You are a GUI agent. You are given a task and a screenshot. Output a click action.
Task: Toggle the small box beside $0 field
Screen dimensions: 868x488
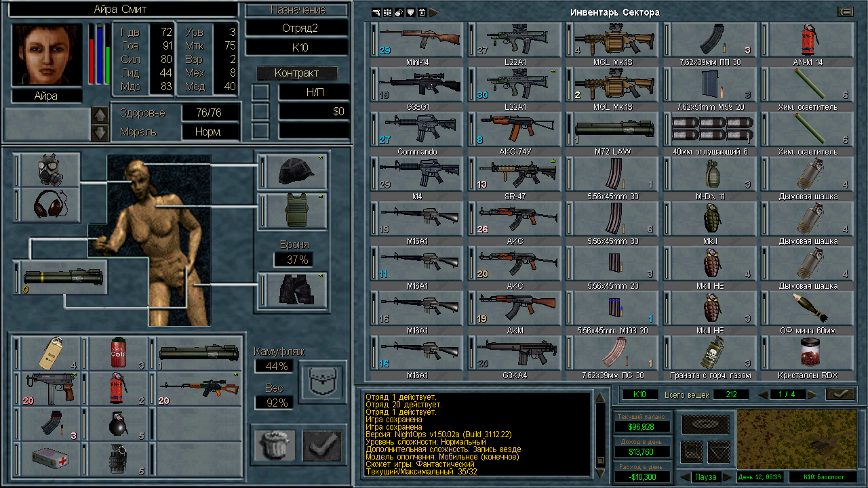[x=260, y=111]
